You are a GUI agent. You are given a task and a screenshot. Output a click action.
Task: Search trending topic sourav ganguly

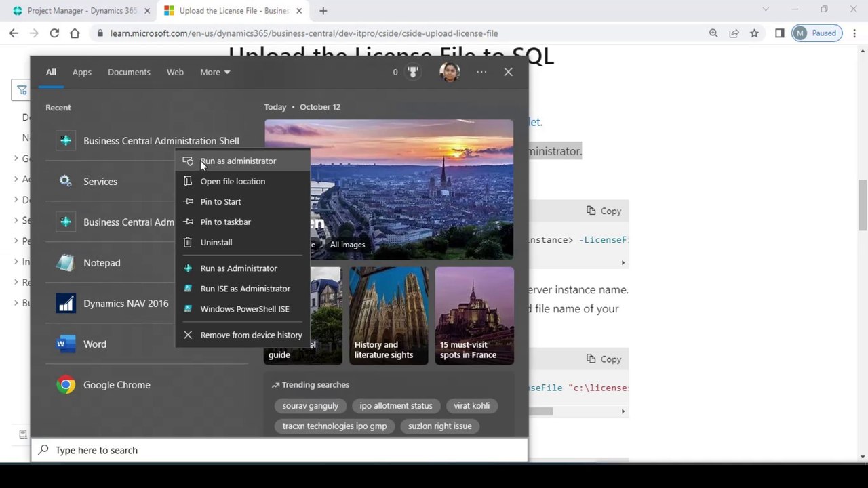pos(311,406)
